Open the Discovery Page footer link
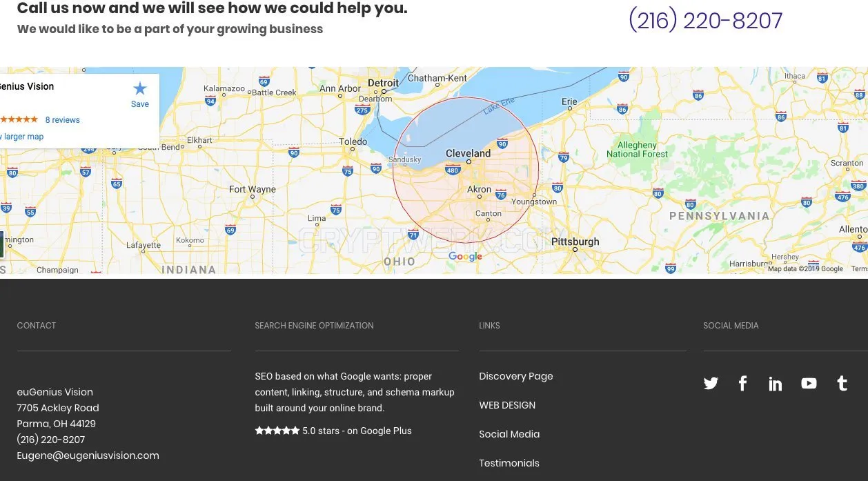Viewport: 868px width, 481px height. [x=516, y=376]
